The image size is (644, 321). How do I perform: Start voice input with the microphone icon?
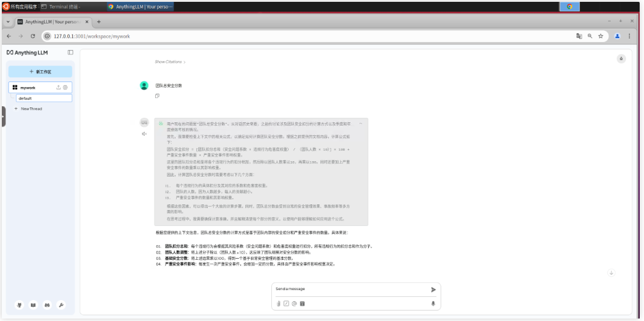tap(433, 304)
